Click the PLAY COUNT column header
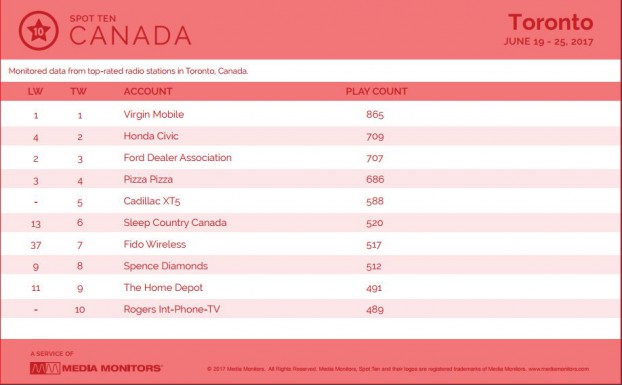The width and height of the screenshot is (622, 385). 376,92
